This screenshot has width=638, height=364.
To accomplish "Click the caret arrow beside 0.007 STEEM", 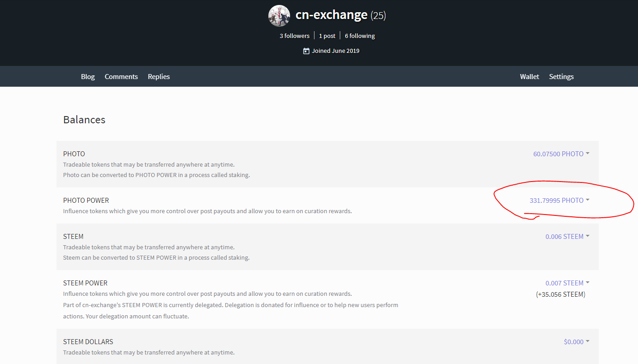I will point(587,283).
